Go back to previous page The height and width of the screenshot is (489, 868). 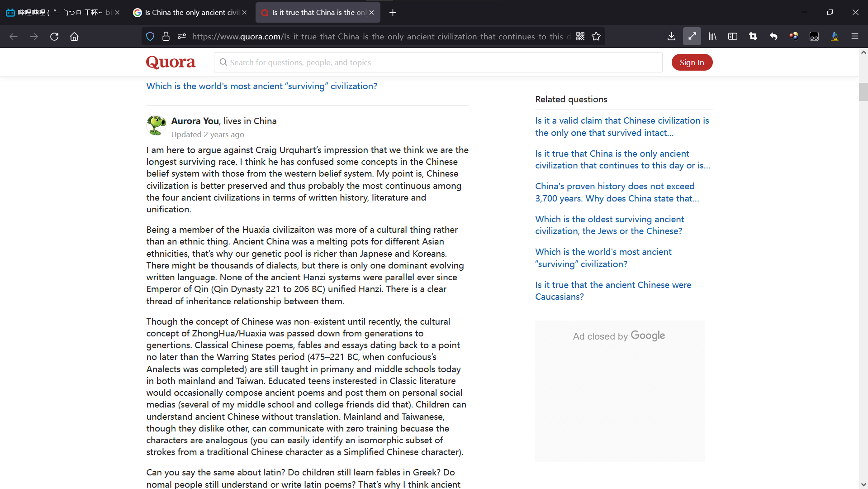(14, 37)
